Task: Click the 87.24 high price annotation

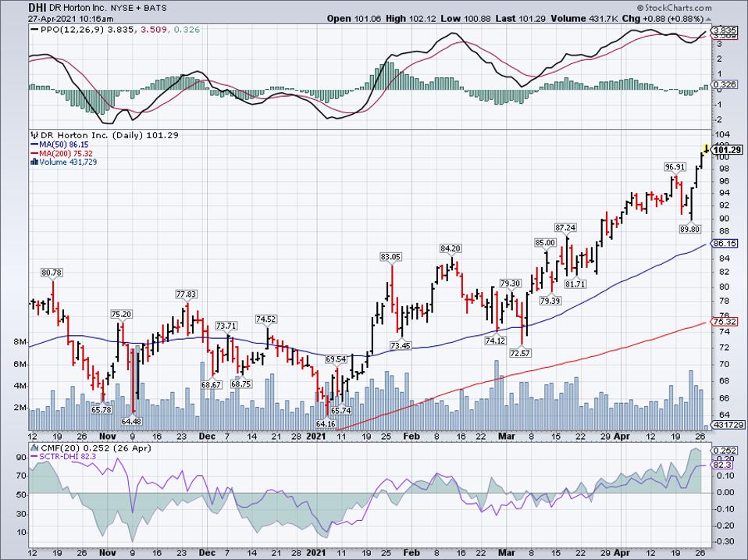Action: click(565, 227)
